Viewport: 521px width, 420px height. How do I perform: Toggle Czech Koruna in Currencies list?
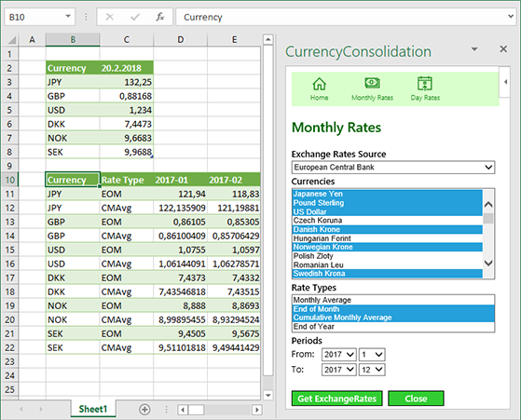387,221
